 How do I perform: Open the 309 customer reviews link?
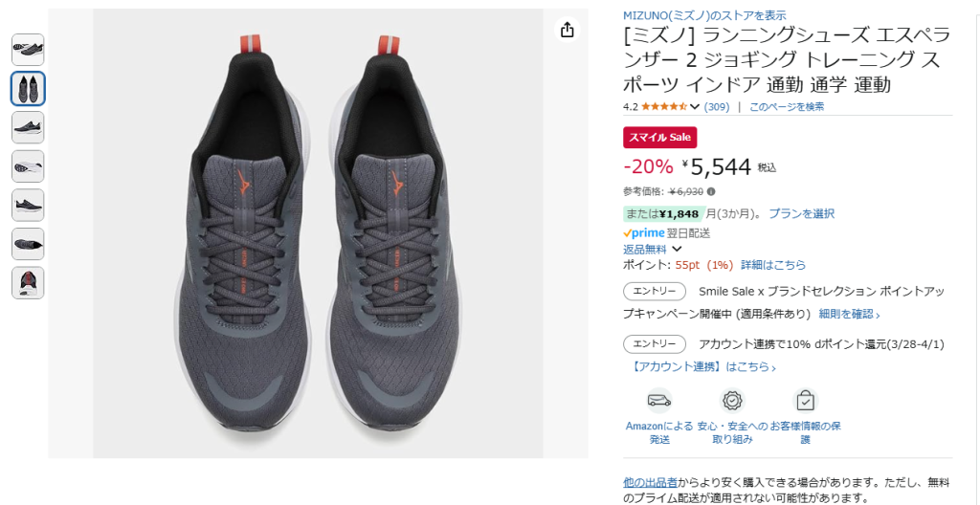pos(716,107)
